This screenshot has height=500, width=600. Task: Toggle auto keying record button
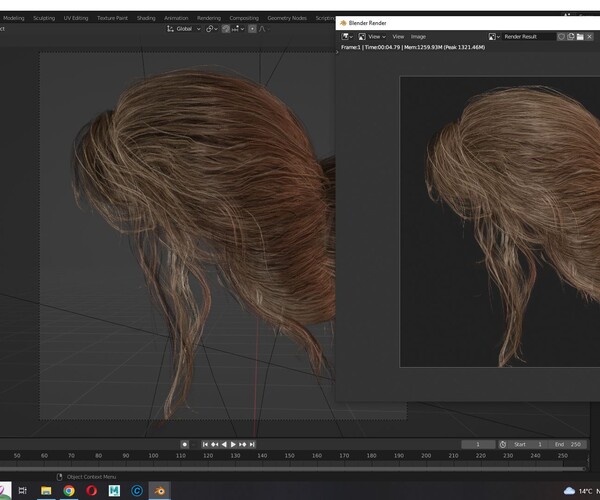[184, 445]
